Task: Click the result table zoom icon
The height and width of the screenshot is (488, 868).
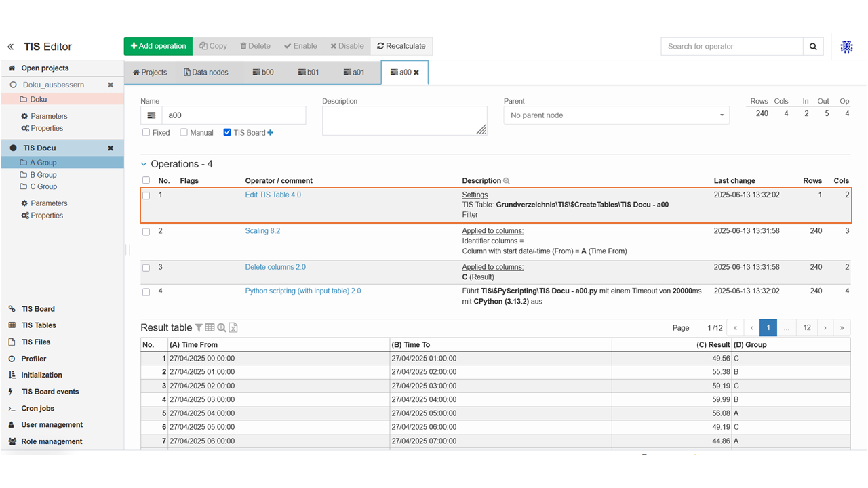Action: [x=222, y=328]
